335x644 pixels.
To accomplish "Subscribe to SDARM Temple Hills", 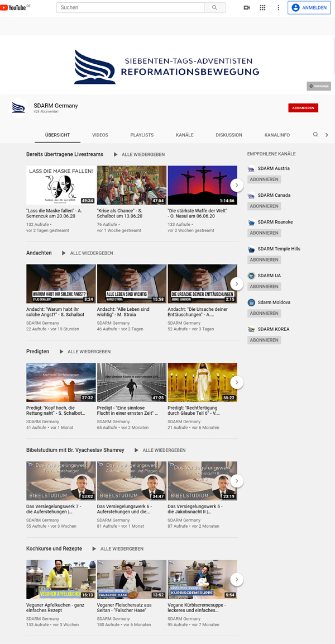I will 264,259.
